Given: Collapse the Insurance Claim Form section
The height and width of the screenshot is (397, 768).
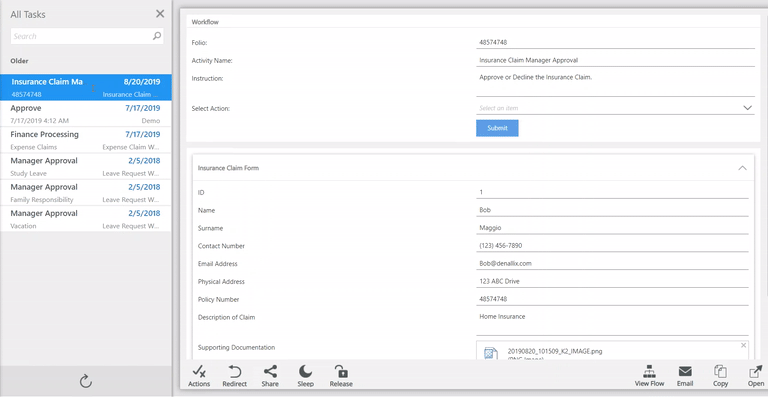Looking at the screenshot, I should click(743, 168).
